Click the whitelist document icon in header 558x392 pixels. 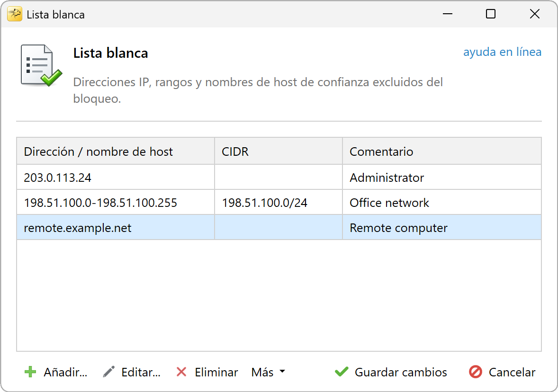click(x=41, y=65)
